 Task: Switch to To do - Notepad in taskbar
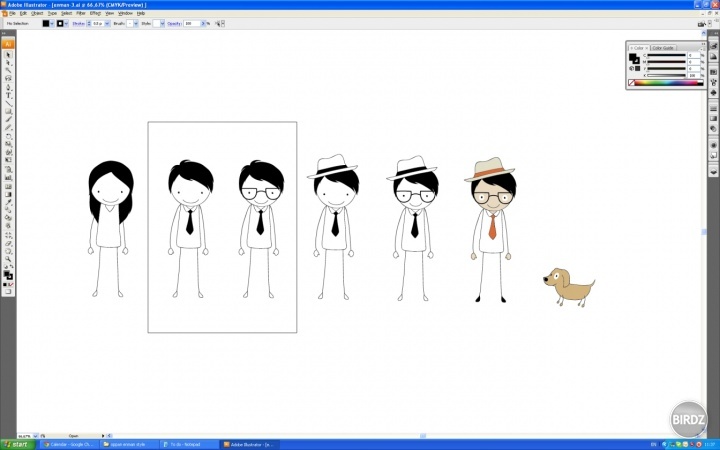[x=189, y=444]
